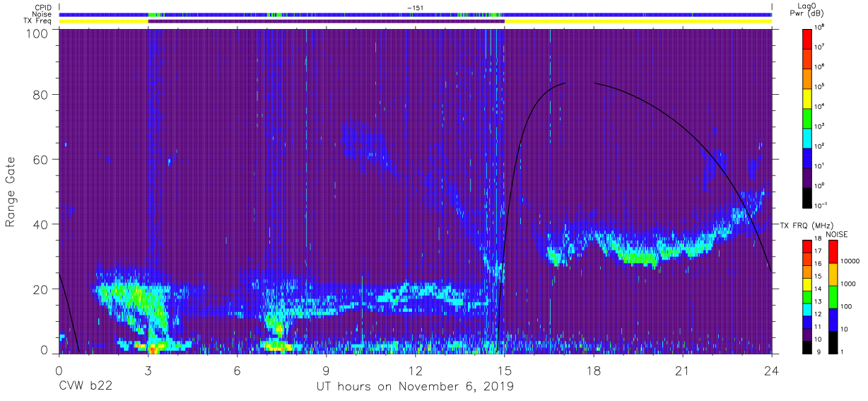Click the orange segment of NOISE colorbar
The height and width of the screenshot is (401, 868).
[834, 274]
